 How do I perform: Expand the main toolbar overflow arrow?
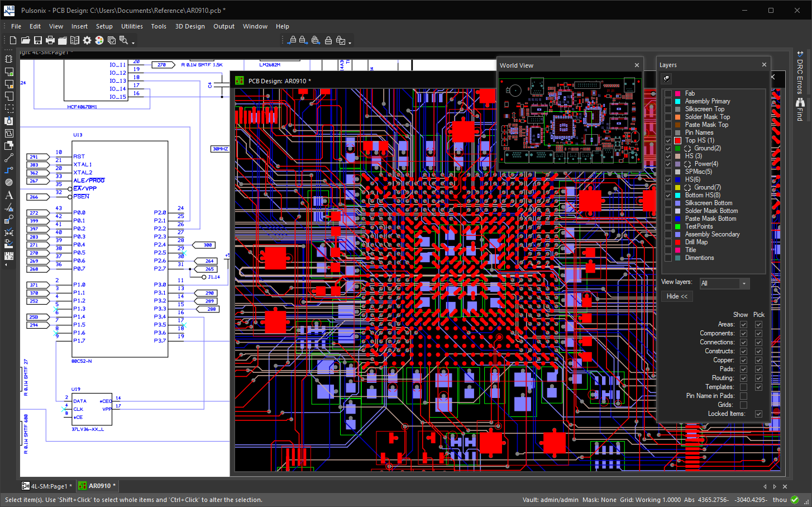[133, 42]
